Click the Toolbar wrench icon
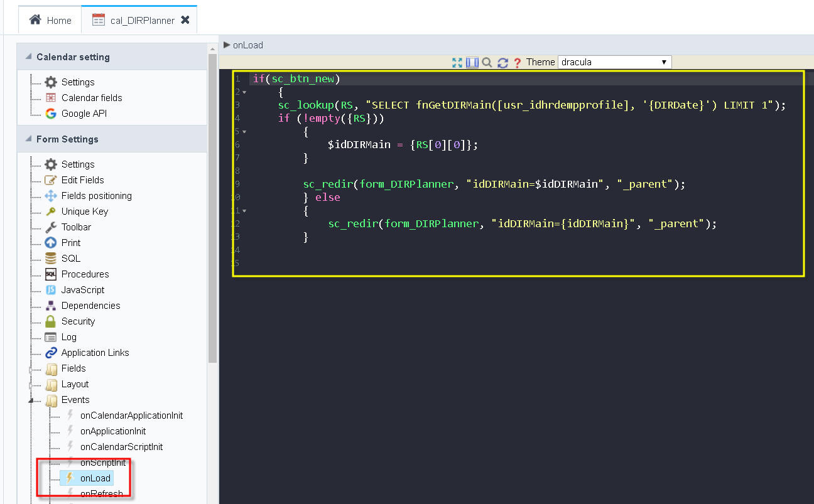814x504 pixels. (51, 227)
